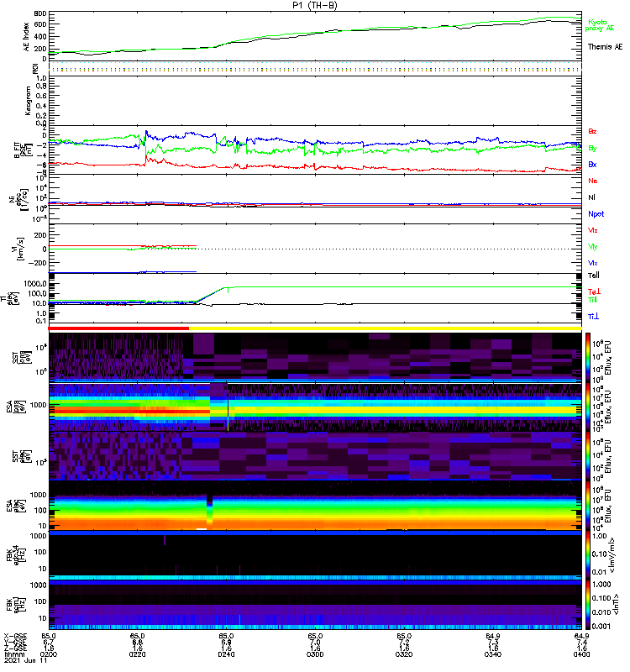
Task: Click the AE Index axis label
Action: [x=27, y=37]
